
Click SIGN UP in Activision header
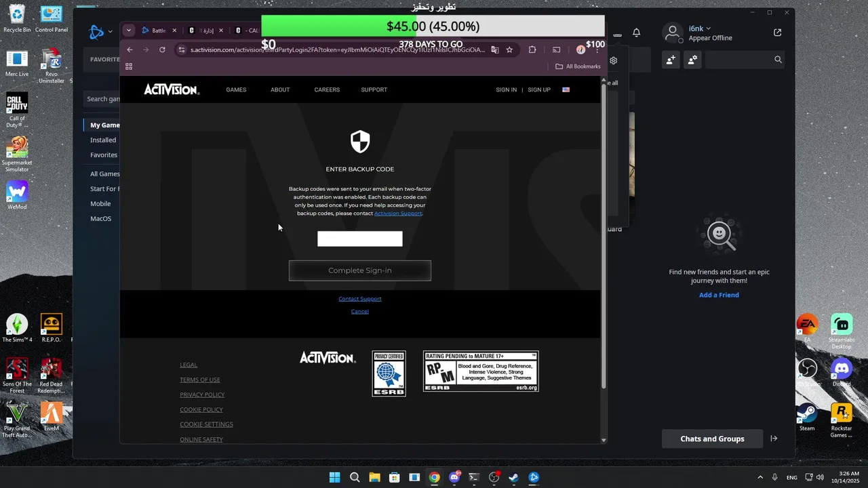[539, 89]
